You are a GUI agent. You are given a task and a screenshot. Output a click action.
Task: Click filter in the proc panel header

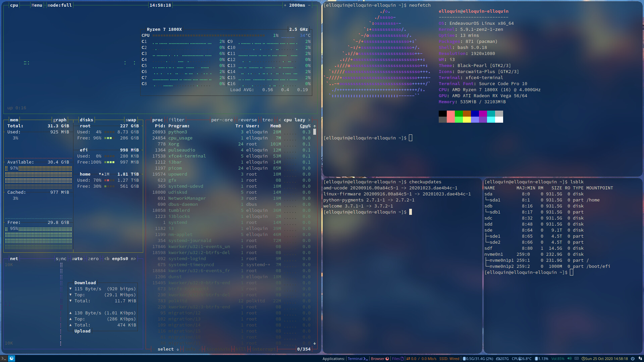click(x=176, y=120)
